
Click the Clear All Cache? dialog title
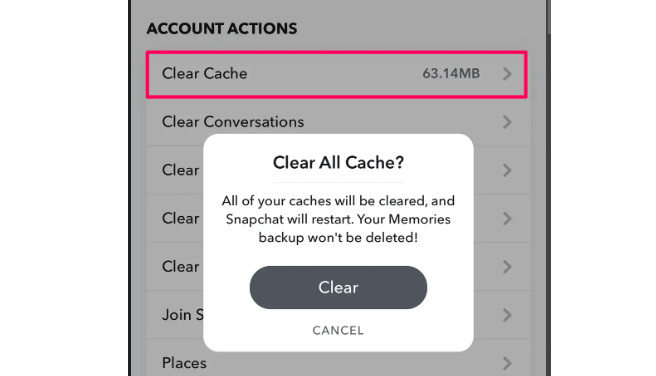[338, 163]
